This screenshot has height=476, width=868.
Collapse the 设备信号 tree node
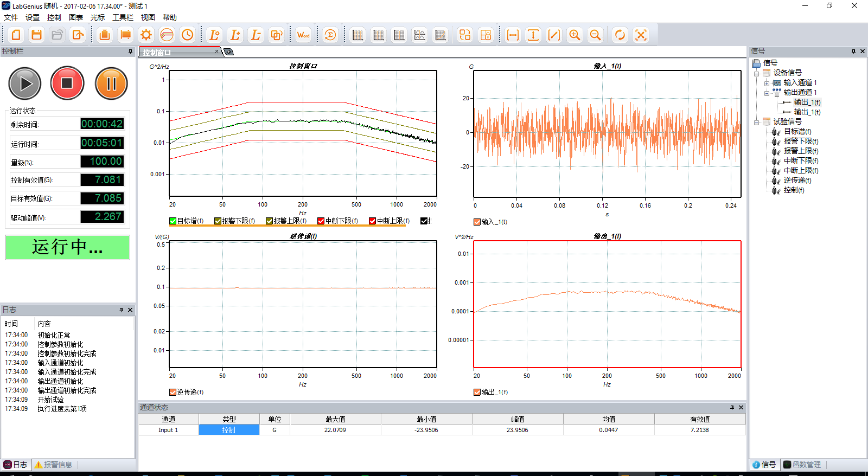point(756,73)
